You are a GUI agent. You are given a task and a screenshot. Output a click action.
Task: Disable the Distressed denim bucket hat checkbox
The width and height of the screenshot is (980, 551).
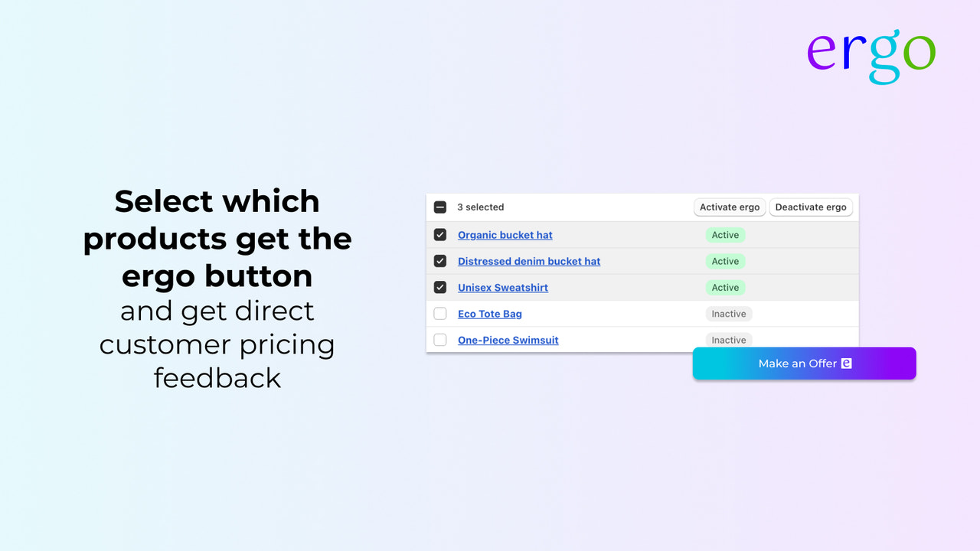tap(440, 261)
